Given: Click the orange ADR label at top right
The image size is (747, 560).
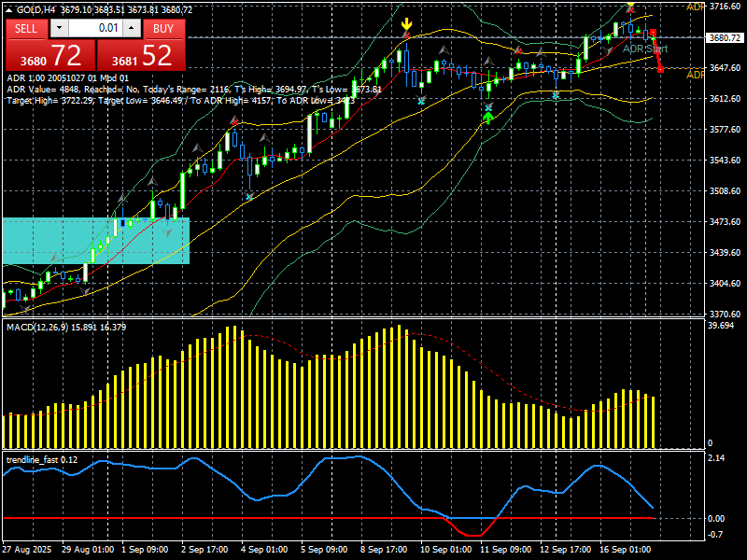Looking at the screenshot, I should [x=695, y=7].
